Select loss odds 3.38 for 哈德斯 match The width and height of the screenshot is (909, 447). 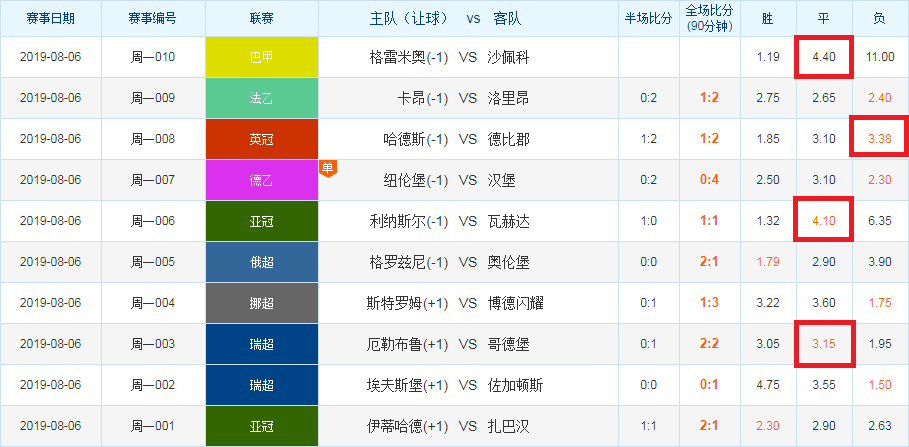click(879, 139)
